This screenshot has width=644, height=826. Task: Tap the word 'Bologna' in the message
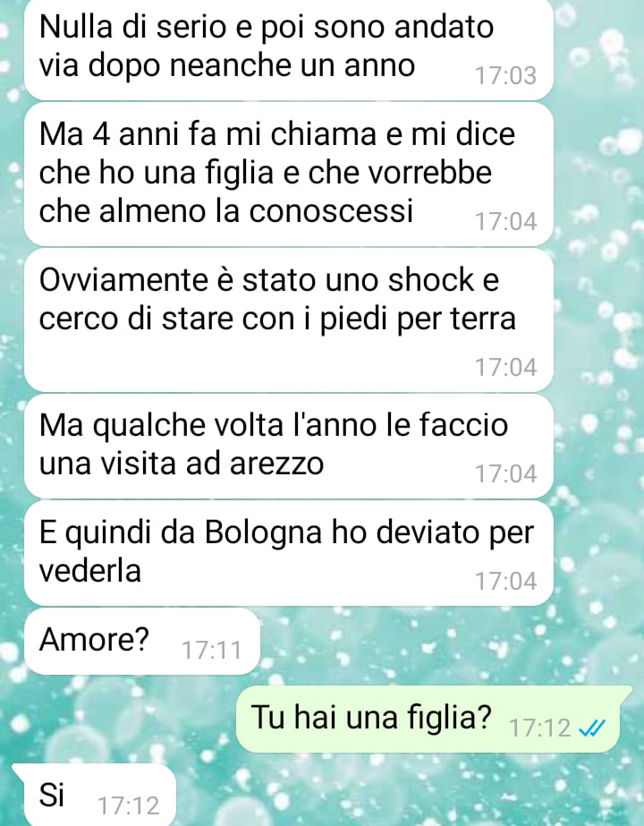click(x=263, y=532)
